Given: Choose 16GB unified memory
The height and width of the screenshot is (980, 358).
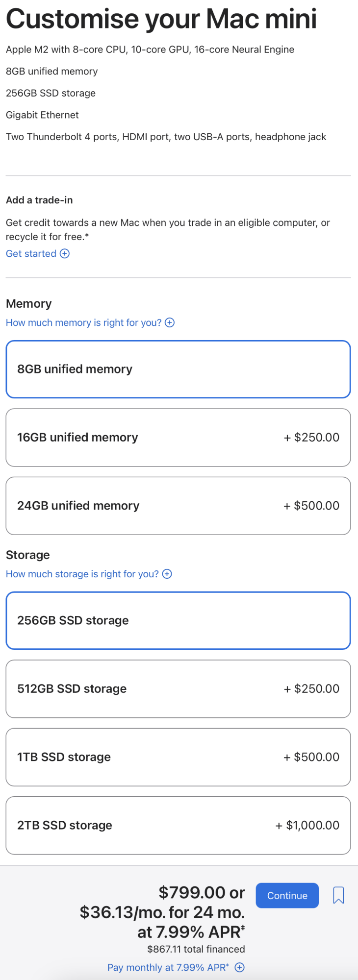Looking at the screenshot, I should [178, 437].
